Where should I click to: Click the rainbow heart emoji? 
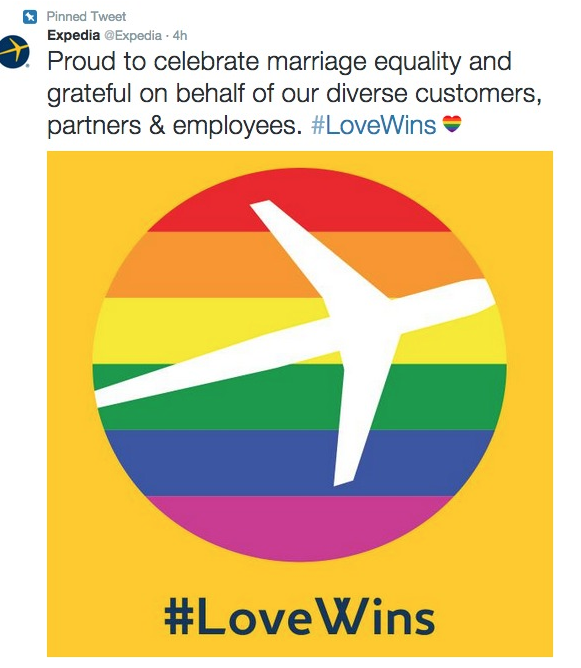coord(452,124)
